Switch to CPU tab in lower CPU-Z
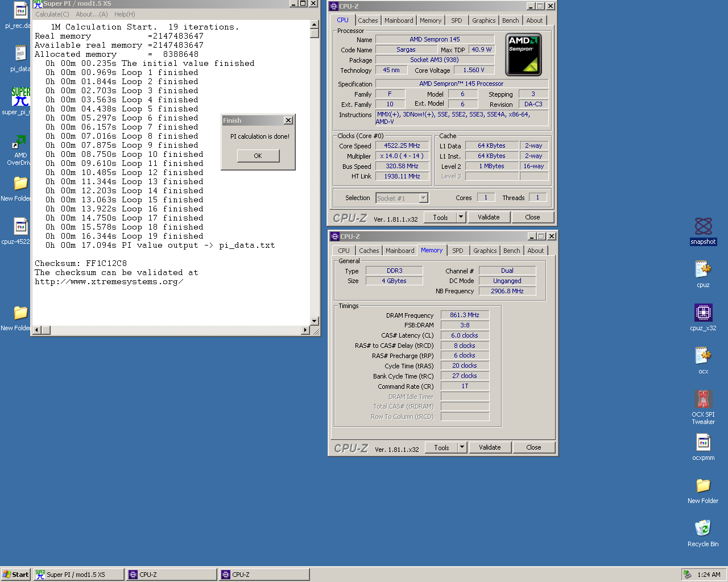This screenshot has width=728, height=582. click(x=344, y=251)
